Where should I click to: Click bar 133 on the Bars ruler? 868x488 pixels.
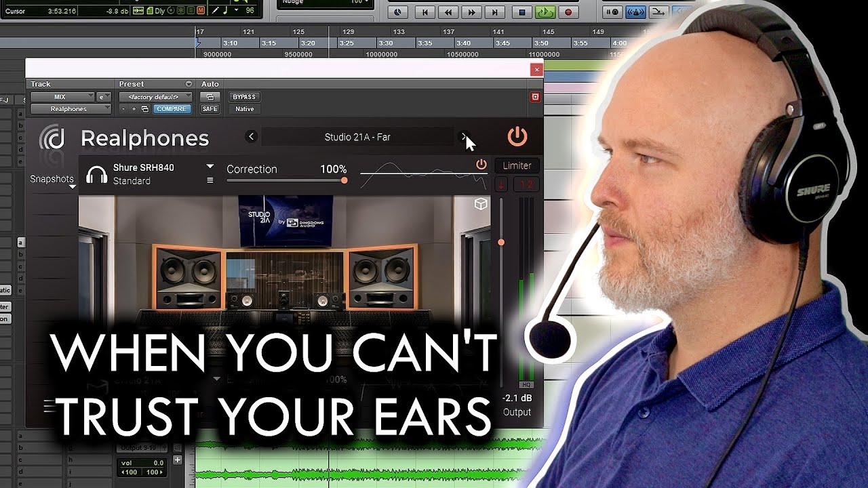(x=399, y=32)
